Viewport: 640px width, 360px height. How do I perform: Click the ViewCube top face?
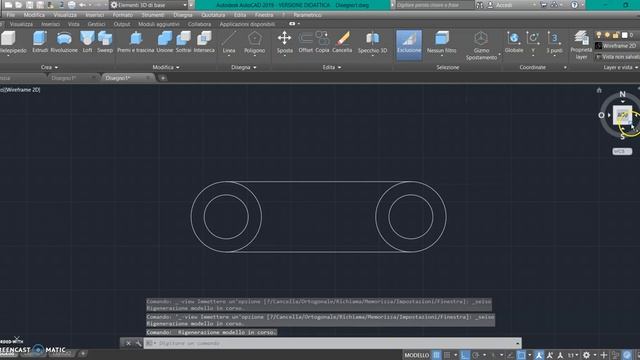pos(622,115)
